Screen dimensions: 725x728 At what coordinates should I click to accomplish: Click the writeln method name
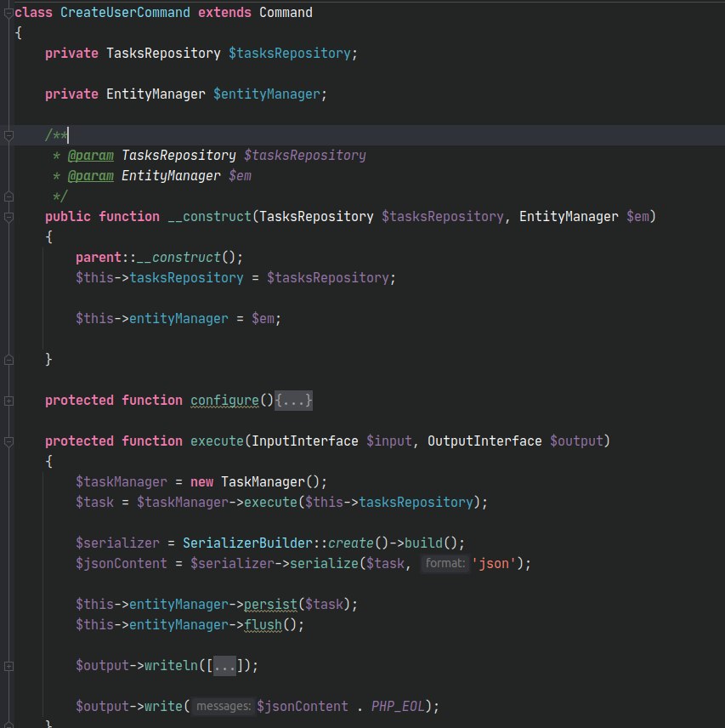click(171, 666)
